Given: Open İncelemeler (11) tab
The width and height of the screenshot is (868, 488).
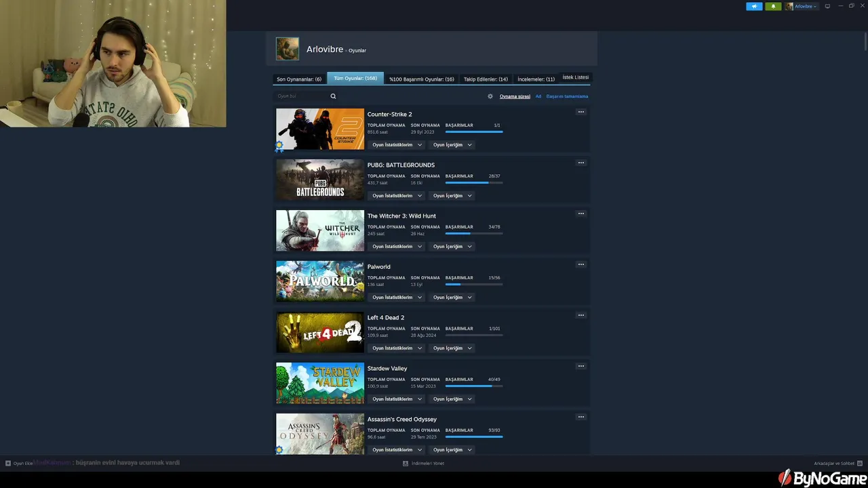Looking at the screenshot, I should (x=536, y=79).
